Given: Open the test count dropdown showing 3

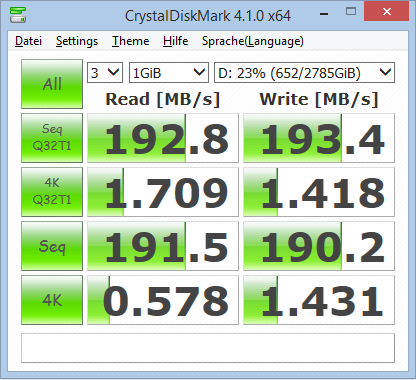Looking at the screenshot, I should [x=105, y=72].
